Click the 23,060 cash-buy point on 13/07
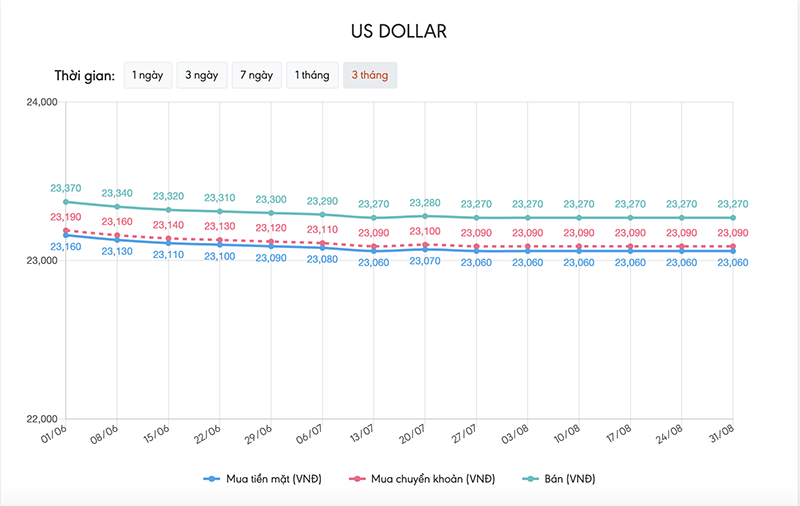 click(374, 251)
